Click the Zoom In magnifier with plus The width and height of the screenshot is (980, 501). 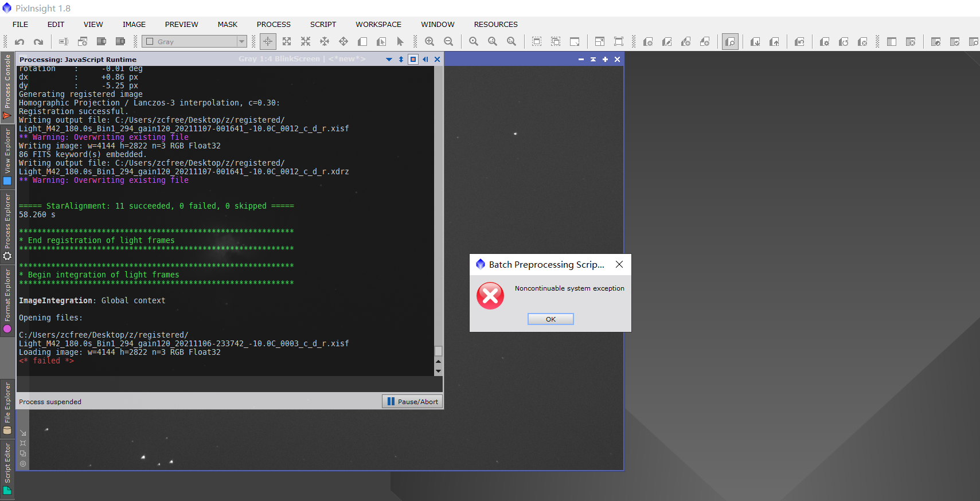(430, 41)
